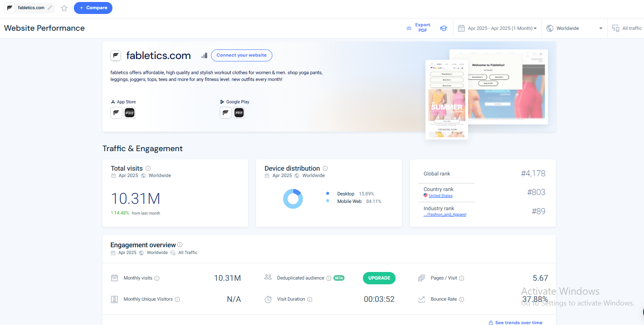The height and width of the screenshot is (325, 644).
Task: Click Connect your website button
Action: click(242, 55)
